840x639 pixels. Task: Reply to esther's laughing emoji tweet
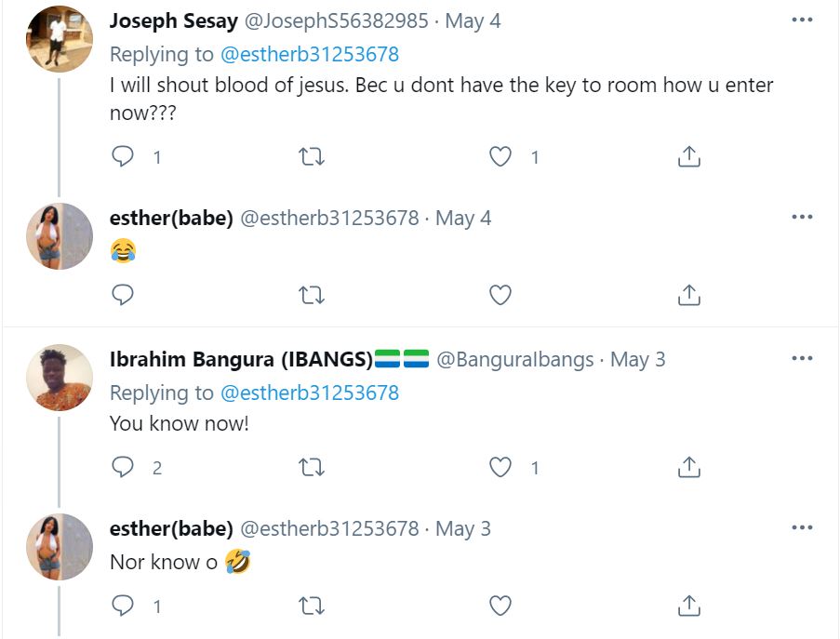coord(123,295)
